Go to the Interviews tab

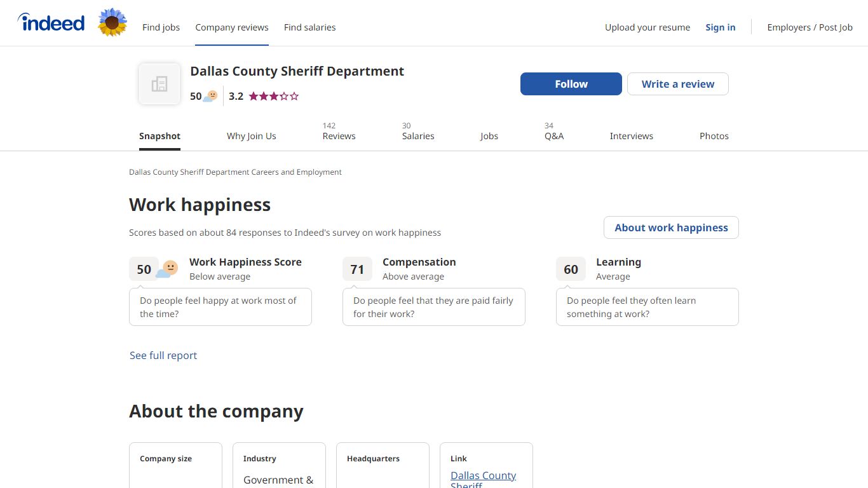tap(632, 136)
